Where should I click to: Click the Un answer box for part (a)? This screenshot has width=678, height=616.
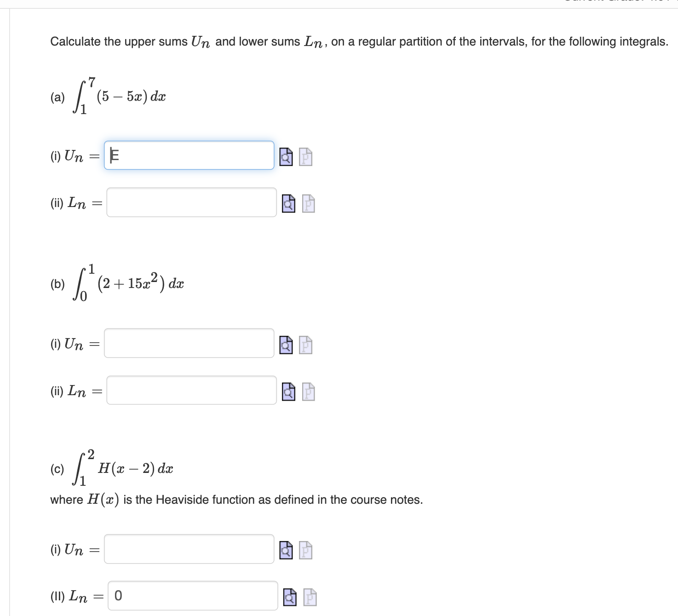(189, 155)
